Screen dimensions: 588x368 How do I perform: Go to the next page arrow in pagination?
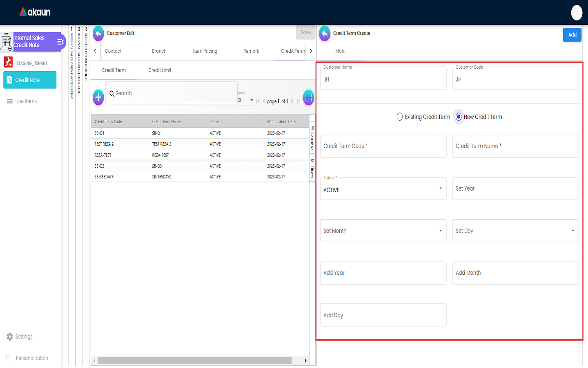(x=292, y=101)
